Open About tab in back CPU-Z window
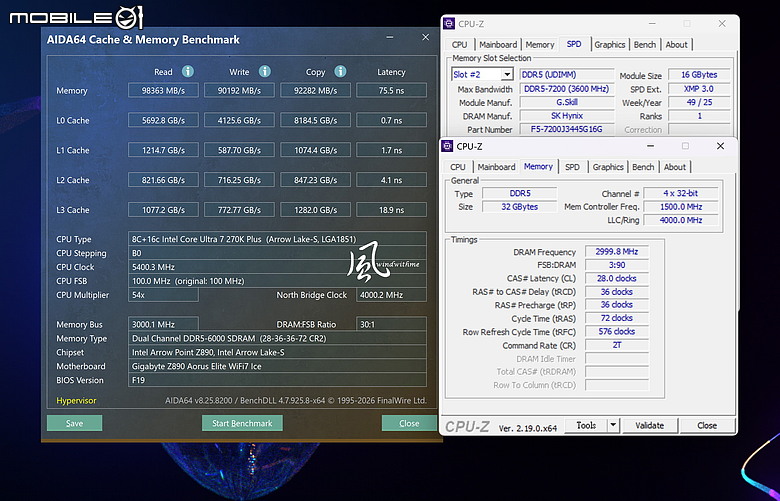The height and width of the screenshot is (501, 780). pyautogui.click(x=677, y=44)
